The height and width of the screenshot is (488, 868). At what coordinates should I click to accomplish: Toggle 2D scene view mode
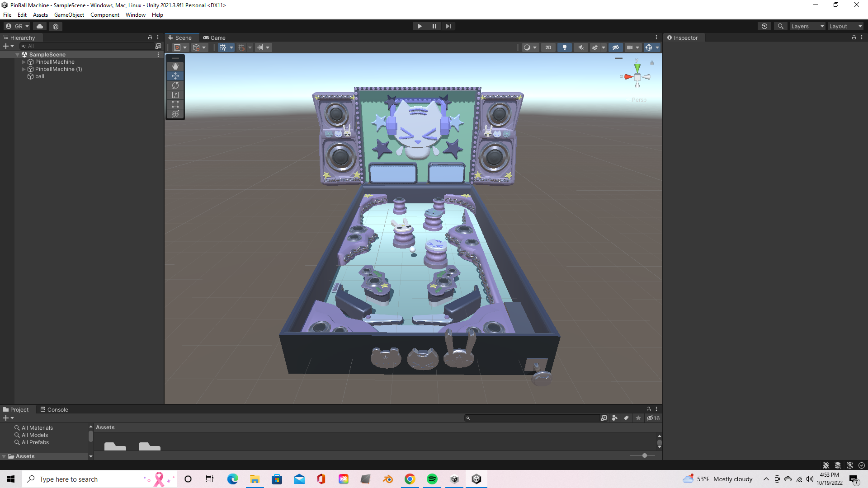[x=548, y=47]
